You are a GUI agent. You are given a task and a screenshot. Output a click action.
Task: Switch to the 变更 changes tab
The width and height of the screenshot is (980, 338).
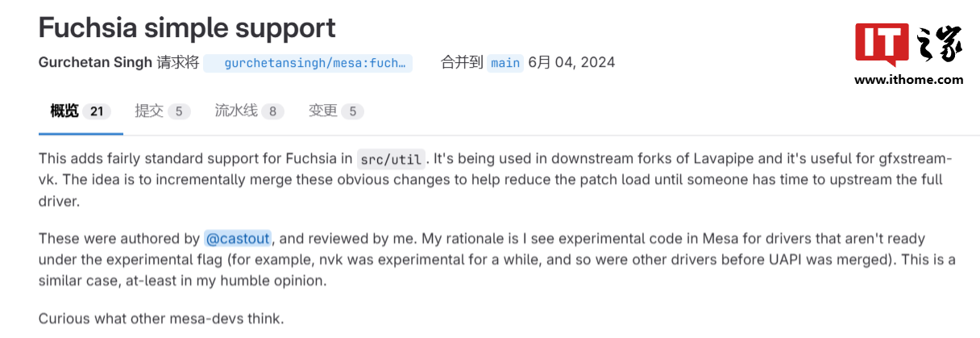(x=322, y=111)
